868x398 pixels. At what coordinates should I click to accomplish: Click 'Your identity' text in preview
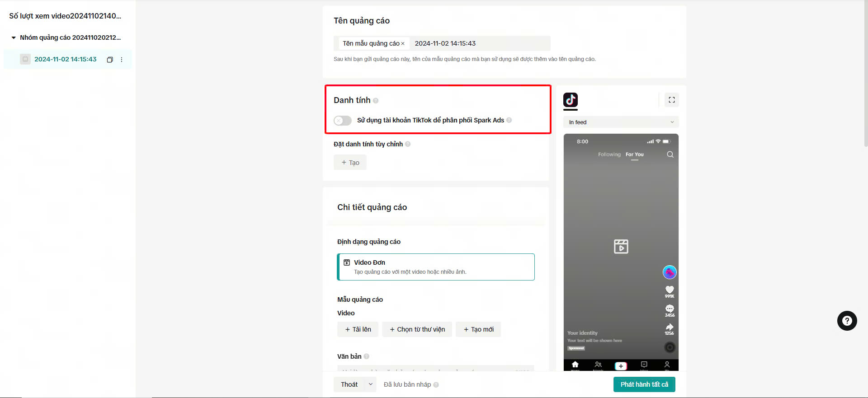[x=582, y=333]
